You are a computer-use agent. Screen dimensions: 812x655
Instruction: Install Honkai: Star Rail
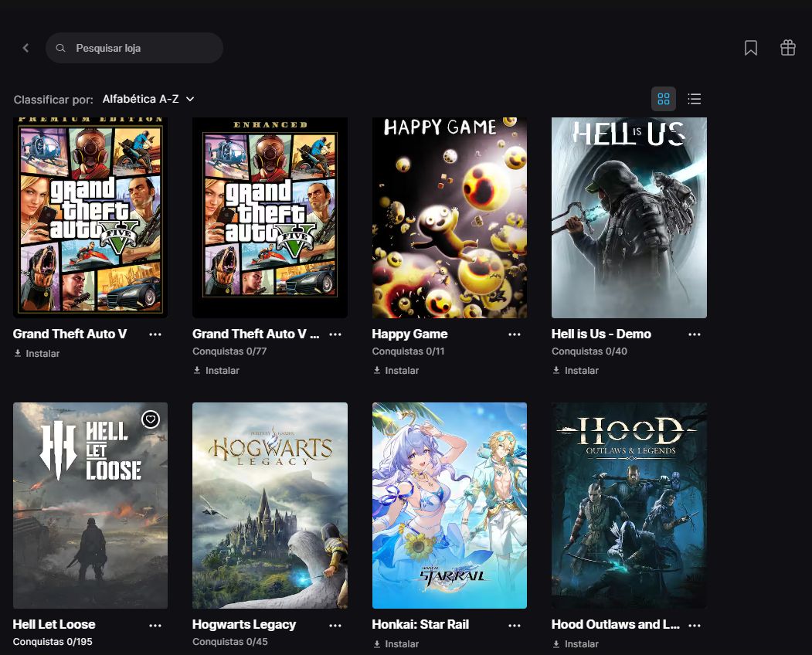(x=396, y=644)
